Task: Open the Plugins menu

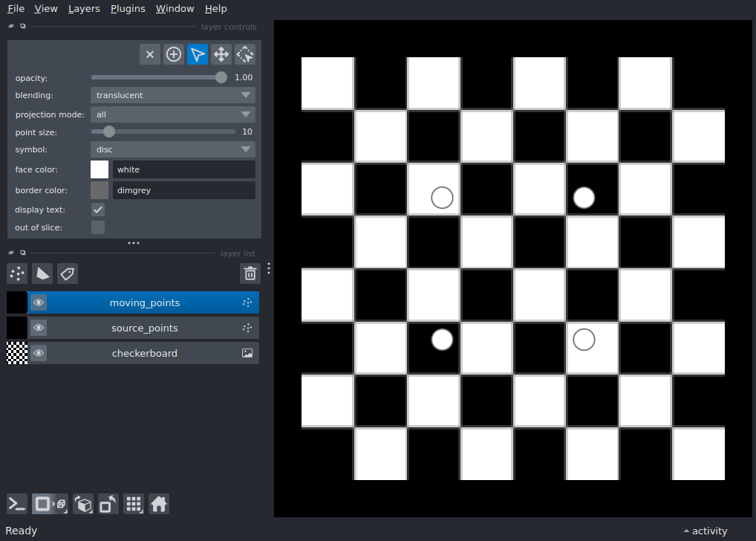Action: click(127, 8)
